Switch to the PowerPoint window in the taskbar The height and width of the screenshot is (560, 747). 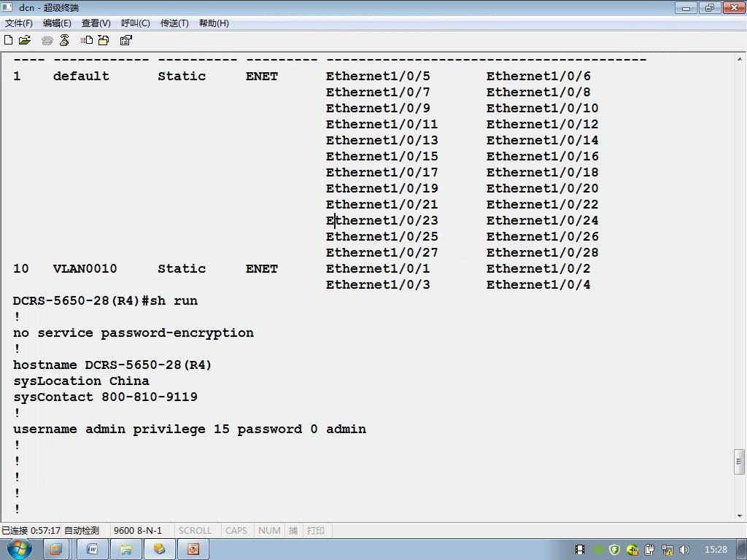(193, 550)
